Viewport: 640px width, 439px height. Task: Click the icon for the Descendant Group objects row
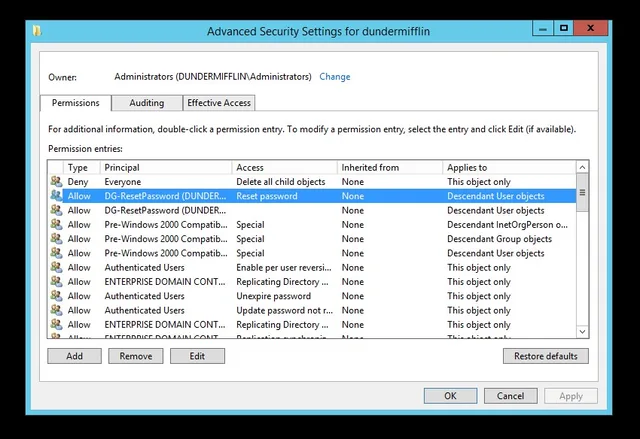click(56, 238)
